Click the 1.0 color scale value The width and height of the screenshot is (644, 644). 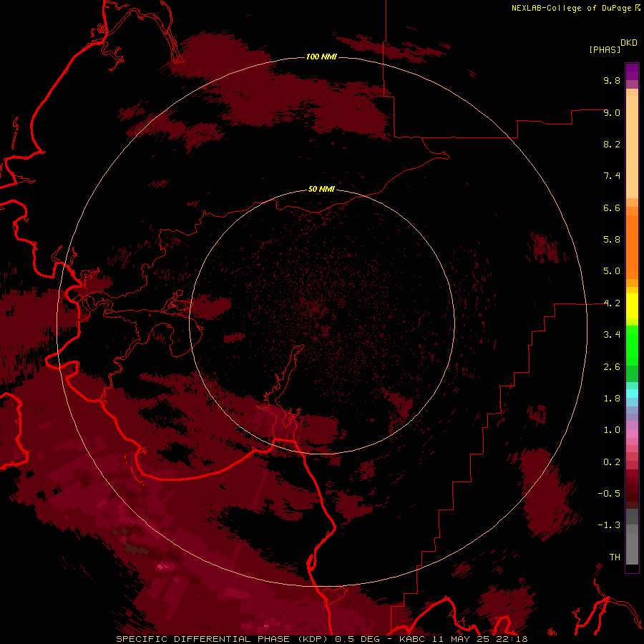coord(612,430)
